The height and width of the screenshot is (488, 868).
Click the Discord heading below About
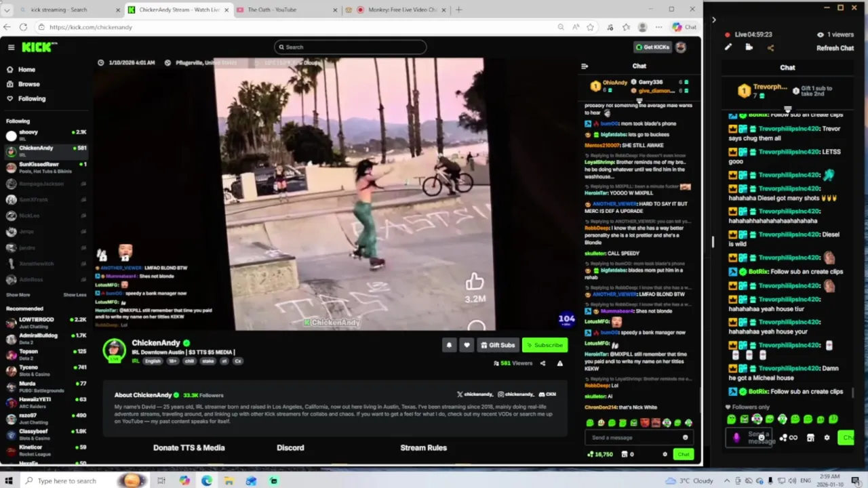tap(290, 447)
